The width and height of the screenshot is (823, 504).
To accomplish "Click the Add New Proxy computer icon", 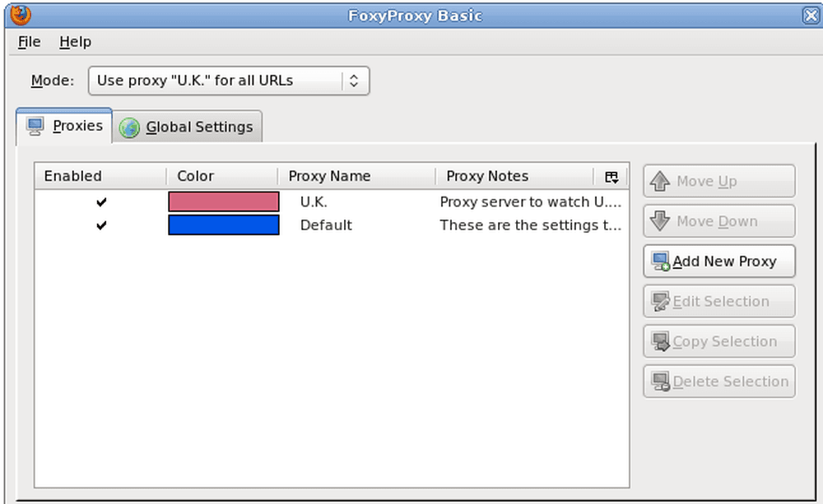I will (x=661, y=261).
